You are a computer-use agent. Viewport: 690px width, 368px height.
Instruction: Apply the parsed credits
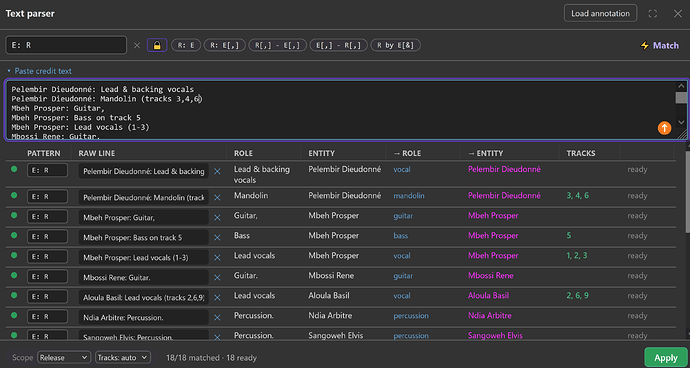[x=665, y=358]
